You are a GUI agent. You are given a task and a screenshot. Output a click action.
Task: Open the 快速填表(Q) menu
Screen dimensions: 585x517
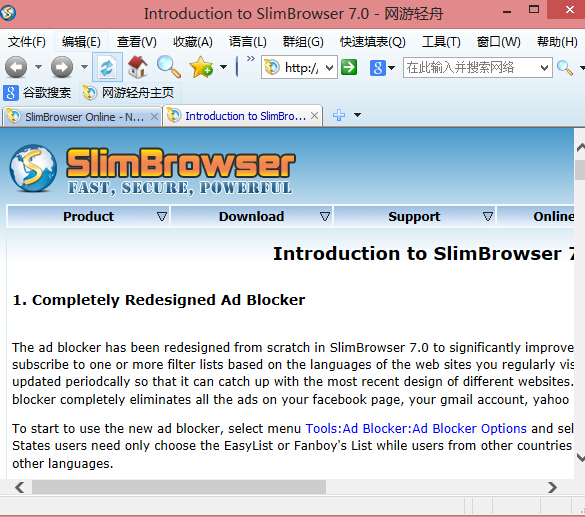pyautogui.click(x=372, y=42)
